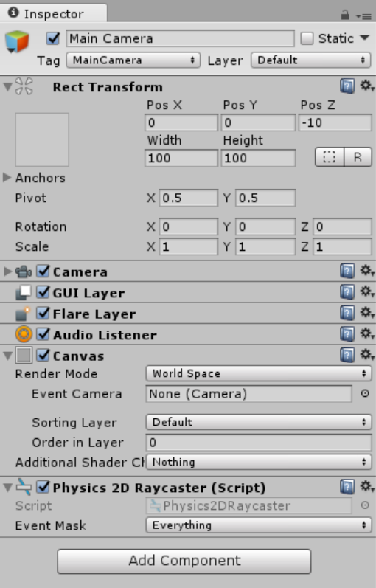The width and height of the screenshot is (376, 588).
Task: Click the GUI Layer component icon
Action: (24, 292)
